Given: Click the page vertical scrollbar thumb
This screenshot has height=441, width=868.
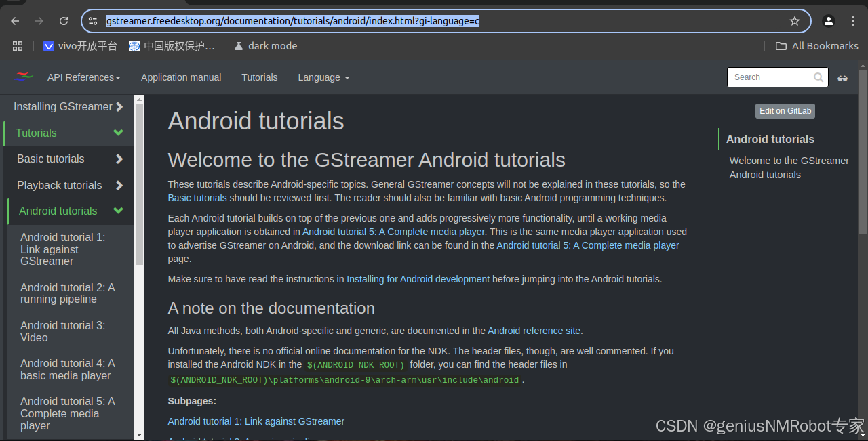Looking at the screenshot, I should click(863, 152).
